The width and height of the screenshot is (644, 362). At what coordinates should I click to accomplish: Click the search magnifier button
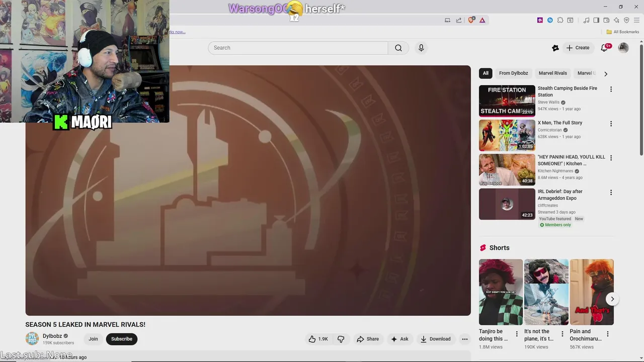coord(398,48)
